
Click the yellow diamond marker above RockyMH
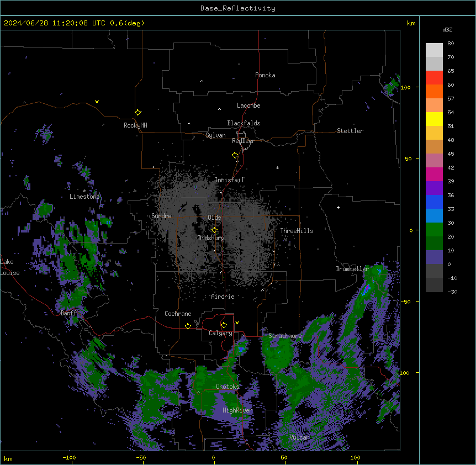click(138, 113)
